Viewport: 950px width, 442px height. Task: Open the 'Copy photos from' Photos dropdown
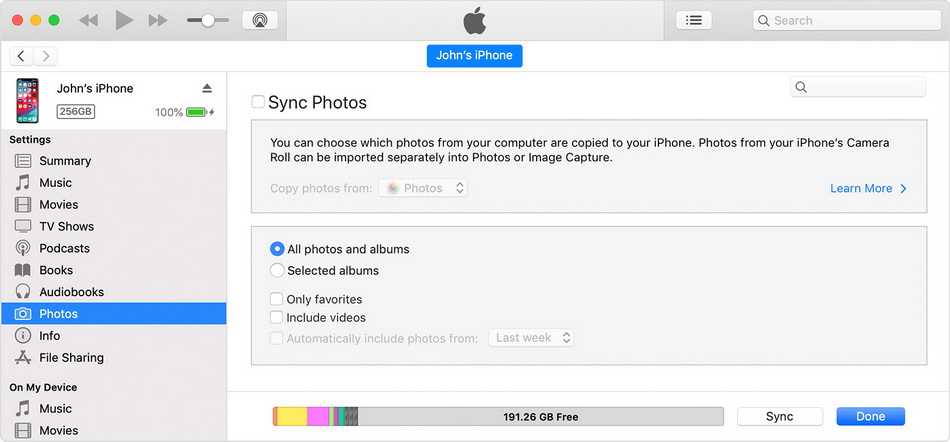pyautogui.click(x=423, y=188)
